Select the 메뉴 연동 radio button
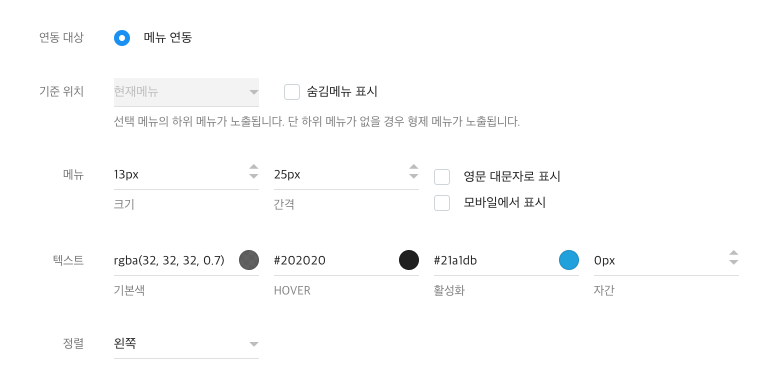Viewport: 779px width, 389px height. (x=122, y=38)
